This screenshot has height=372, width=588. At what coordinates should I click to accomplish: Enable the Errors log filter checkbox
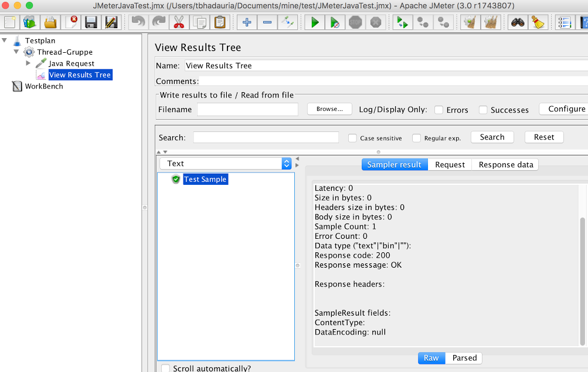click(x=439, y=110)
